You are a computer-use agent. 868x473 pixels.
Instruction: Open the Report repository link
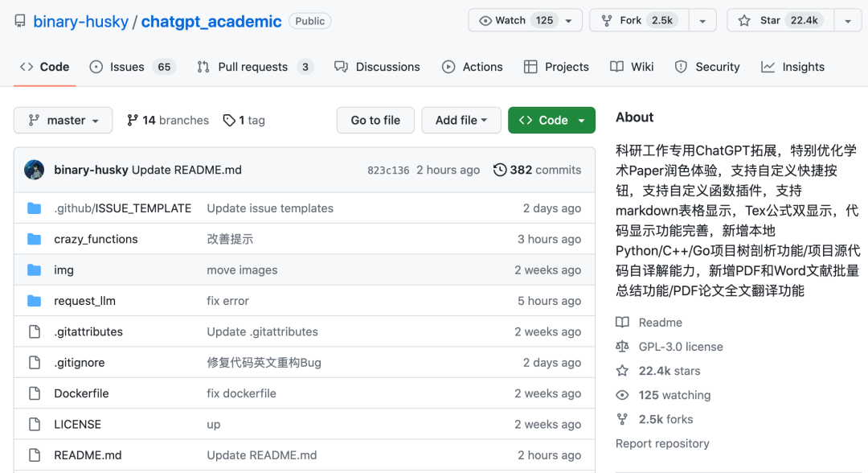click(662, 443)
